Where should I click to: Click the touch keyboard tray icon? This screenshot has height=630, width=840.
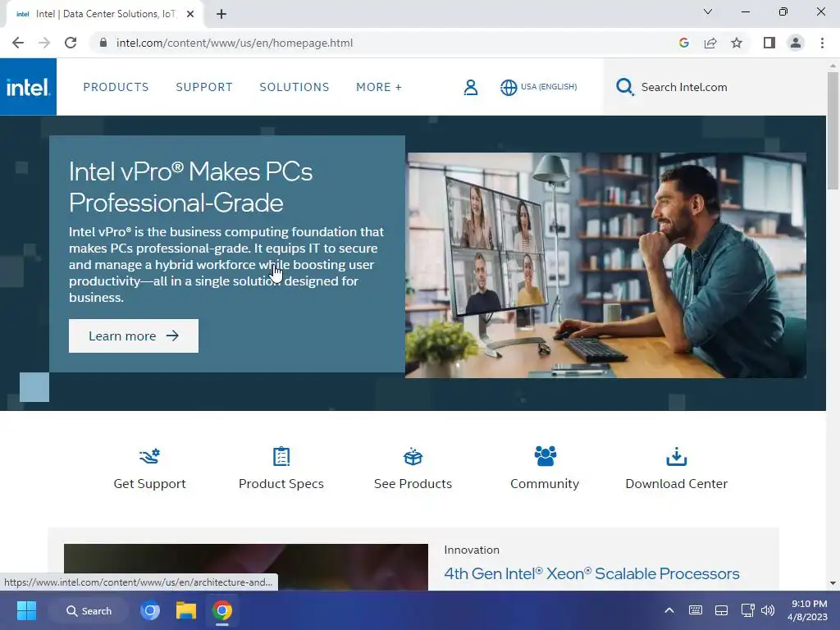[696, 610]
